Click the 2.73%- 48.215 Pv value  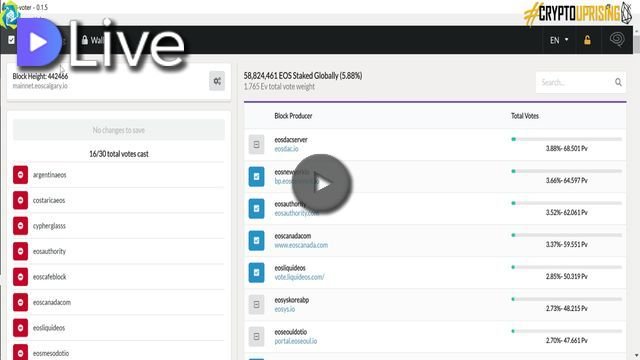pyautogui.click(x=567, y=309)
